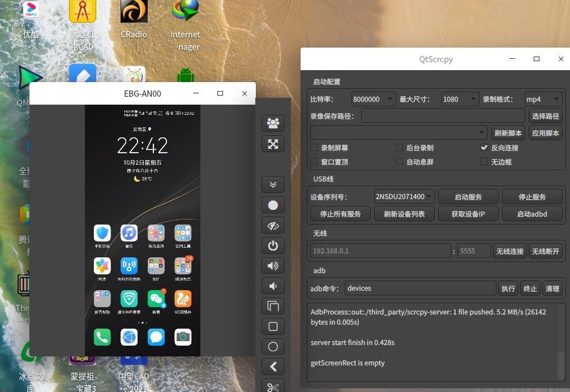Open WeChat on the mirrored phone screen

156,299
